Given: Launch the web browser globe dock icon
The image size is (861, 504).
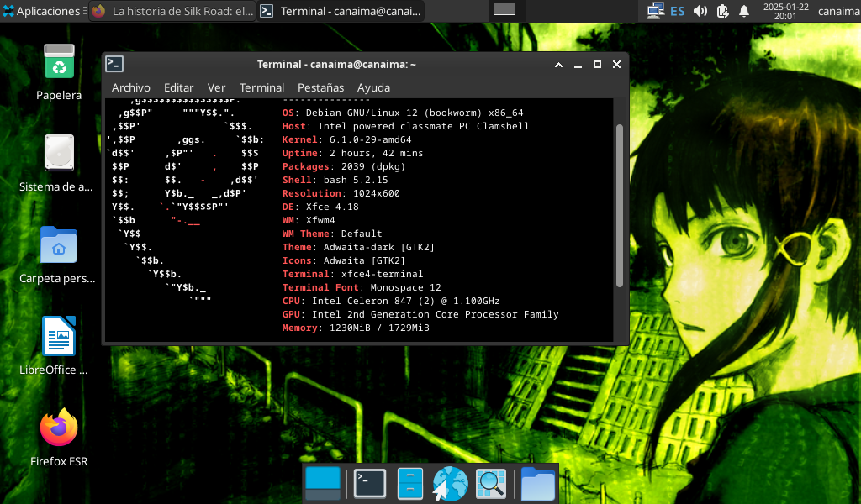Looking at the screenshot, I should pos(451,483).
